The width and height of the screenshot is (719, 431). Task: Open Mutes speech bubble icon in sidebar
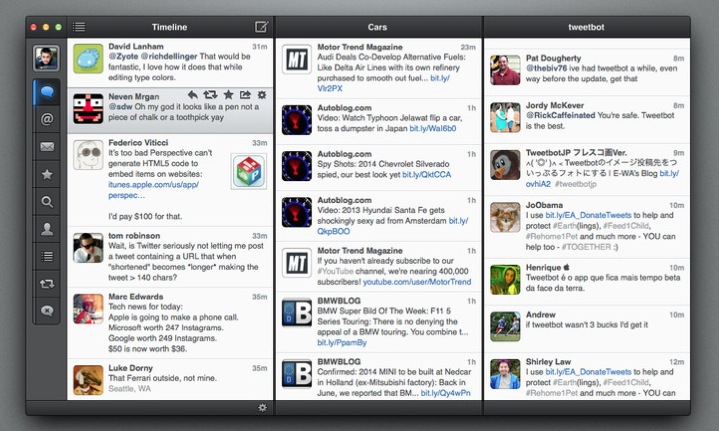pos(46,310)
